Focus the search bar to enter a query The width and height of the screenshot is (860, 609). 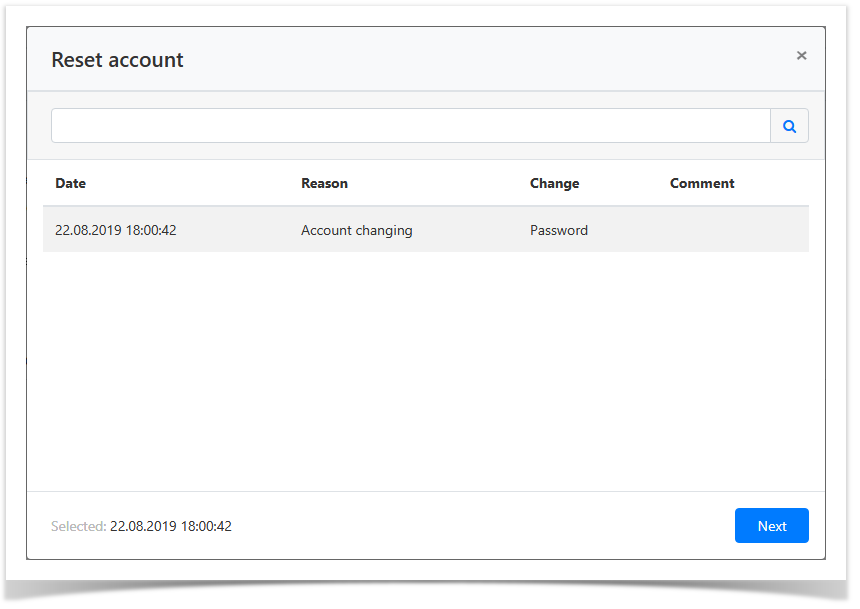pos(400,125)
